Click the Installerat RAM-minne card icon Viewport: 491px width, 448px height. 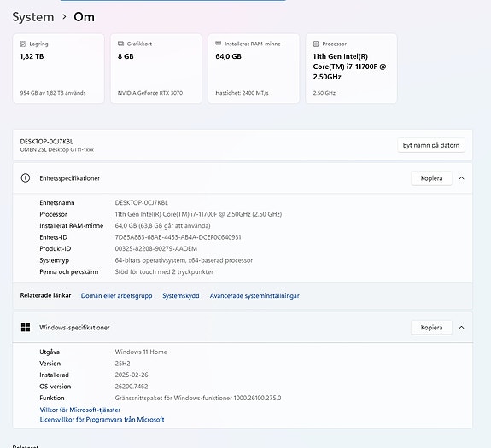[219, 44]
